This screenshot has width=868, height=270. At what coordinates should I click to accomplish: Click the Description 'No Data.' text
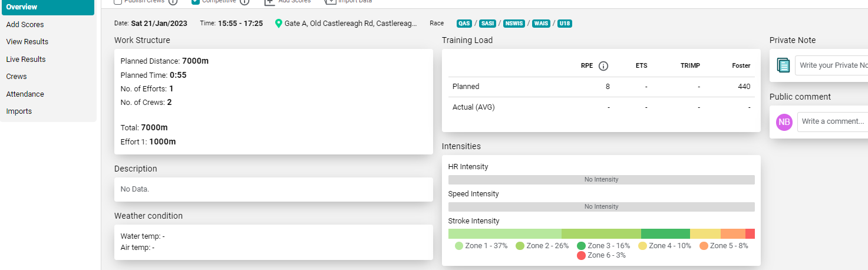pyautogui.click(x=135, y=189)
